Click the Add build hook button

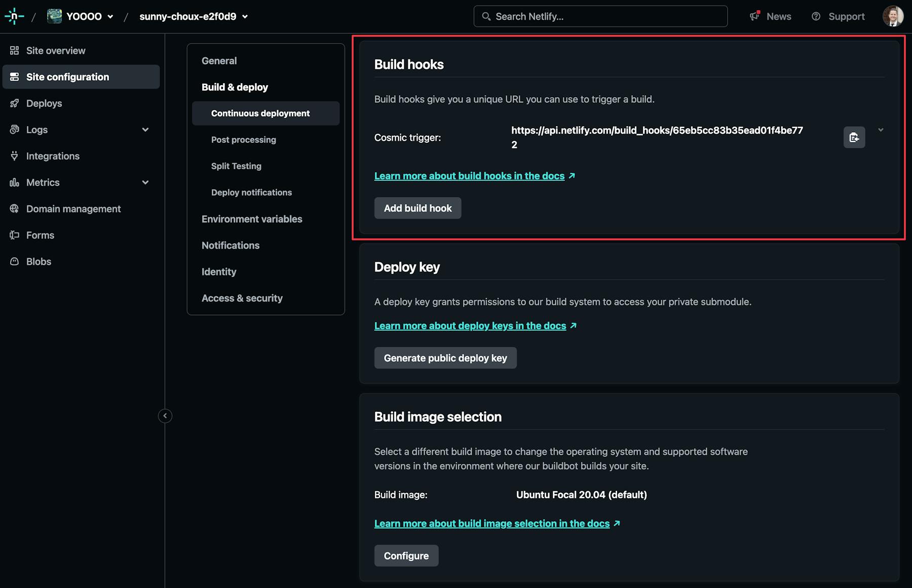417,208
